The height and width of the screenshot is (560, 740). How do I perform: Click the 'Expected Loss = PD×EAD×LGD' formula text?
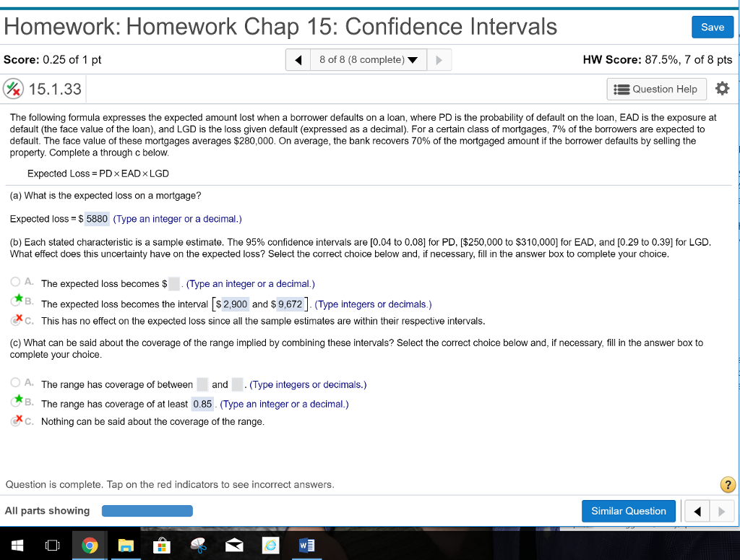(x=98, y=173)
